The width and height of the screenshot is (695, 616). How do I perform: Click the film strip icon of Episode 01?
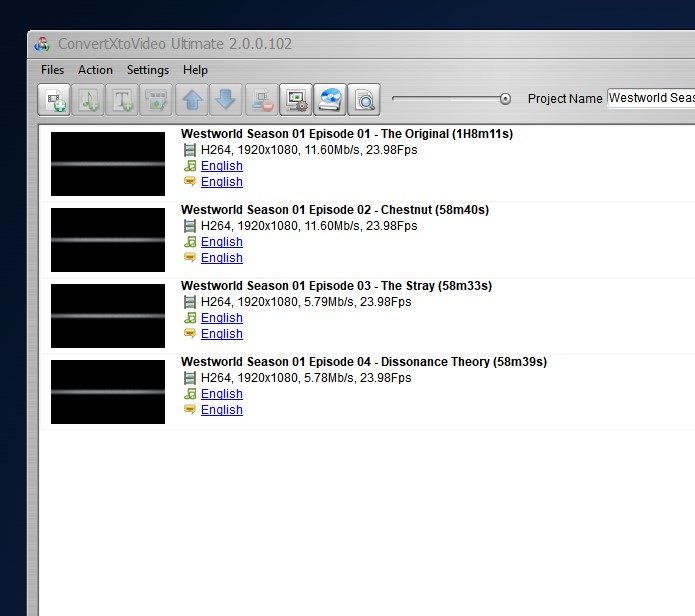pos(190,150)
